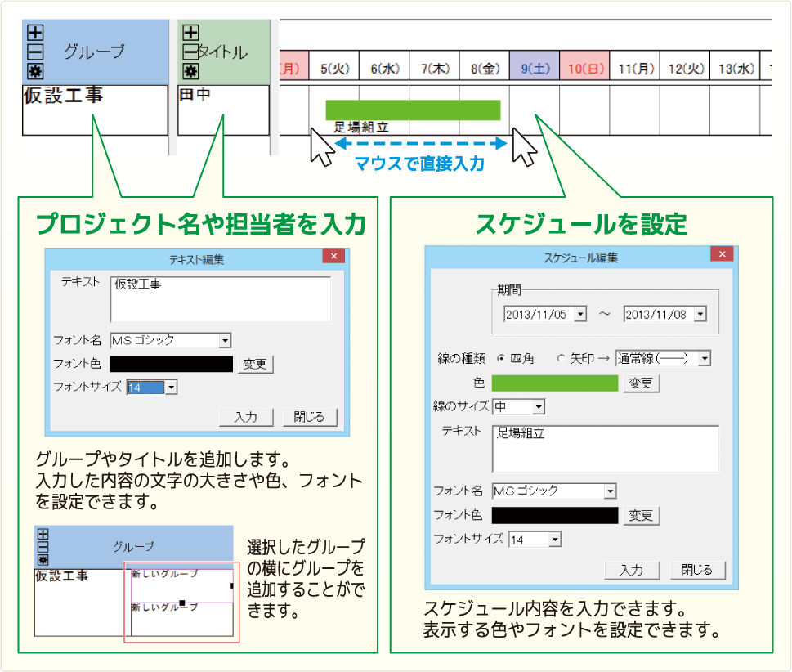Click the グループ column header label
The width and height of the screenshot is (792, 672).
(x=95, y=52)
